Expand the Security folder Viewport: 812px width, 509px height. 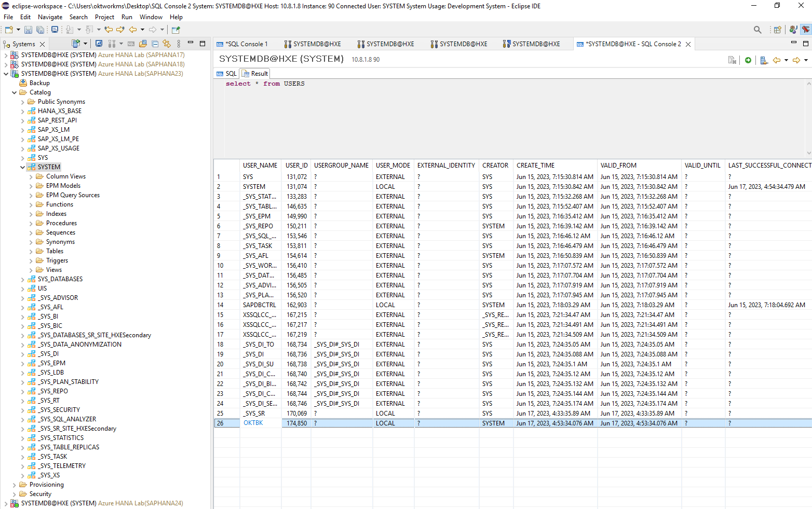[x=14, y=494]
